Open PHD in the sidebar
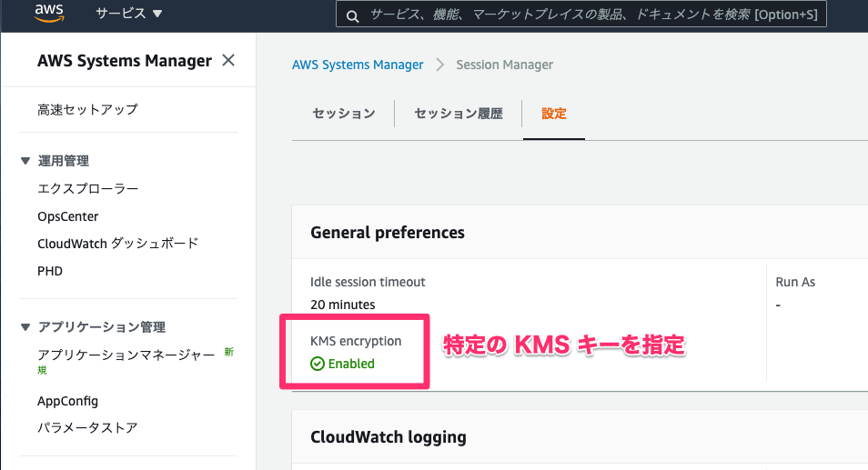 (50, 271)
